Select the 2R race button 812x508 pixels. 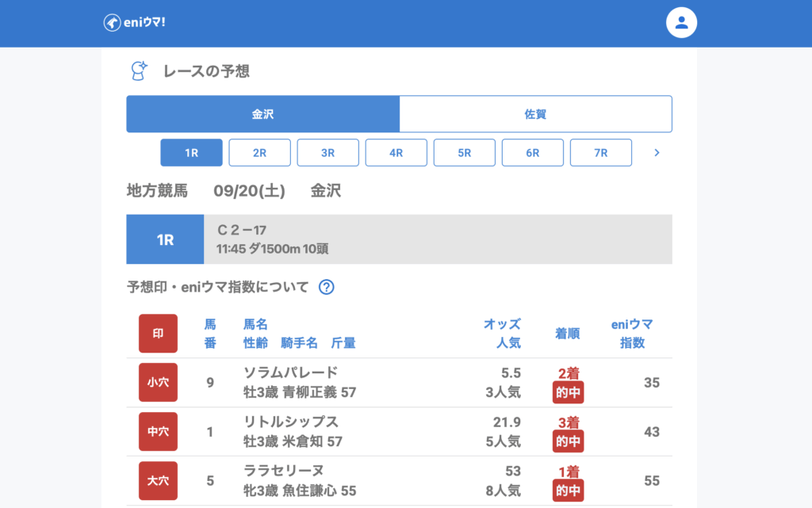tap(259, 153)
